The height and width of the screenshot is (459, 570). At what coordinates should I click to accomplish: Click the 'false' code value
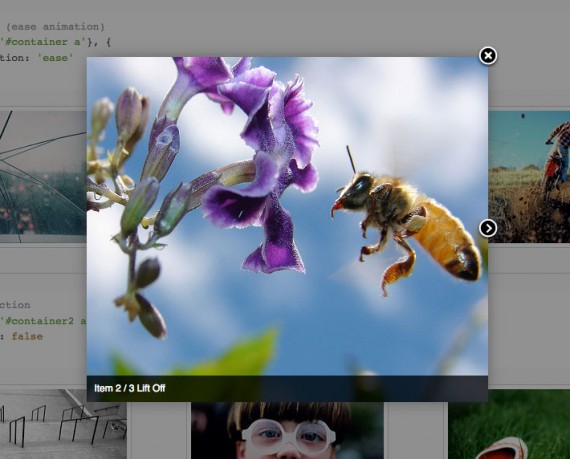[x=27, y=337]
